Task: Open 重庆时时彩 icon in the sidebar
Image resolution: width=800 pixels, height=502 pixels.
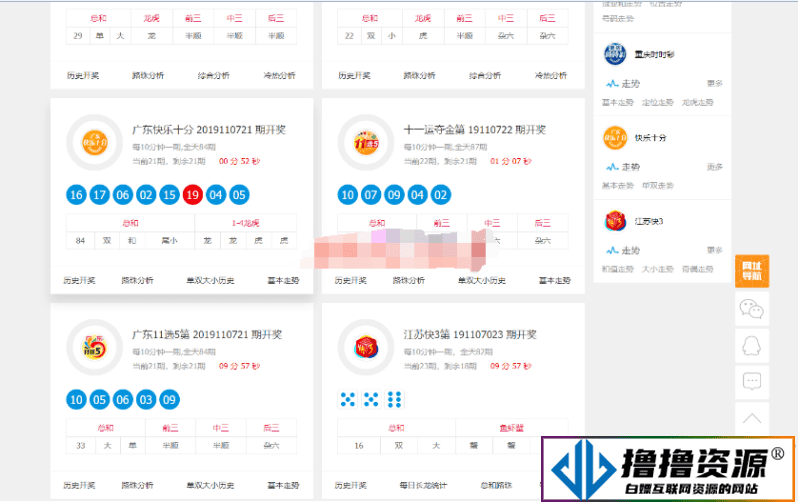Action: 615,54
